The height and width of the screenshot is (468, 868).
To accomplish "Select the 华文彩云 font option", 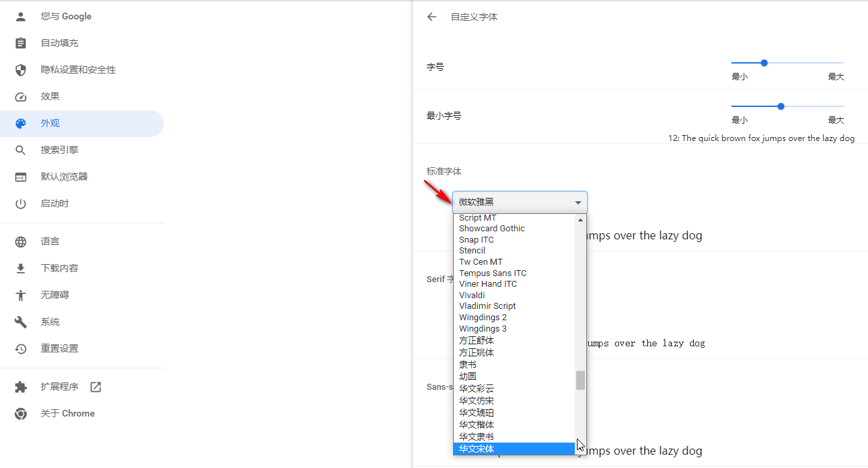I will click(x=514, y=388).
